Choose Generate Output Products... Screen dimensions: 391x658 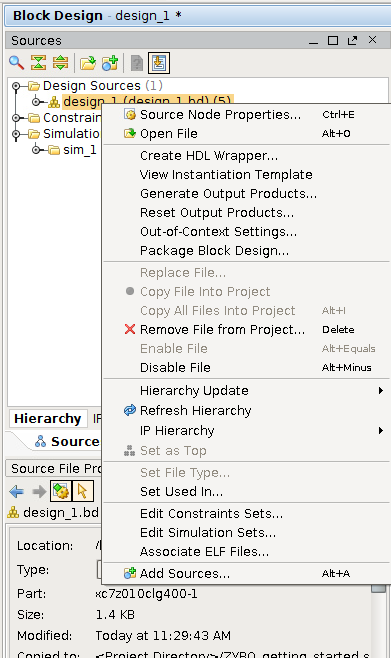(228, 193)
